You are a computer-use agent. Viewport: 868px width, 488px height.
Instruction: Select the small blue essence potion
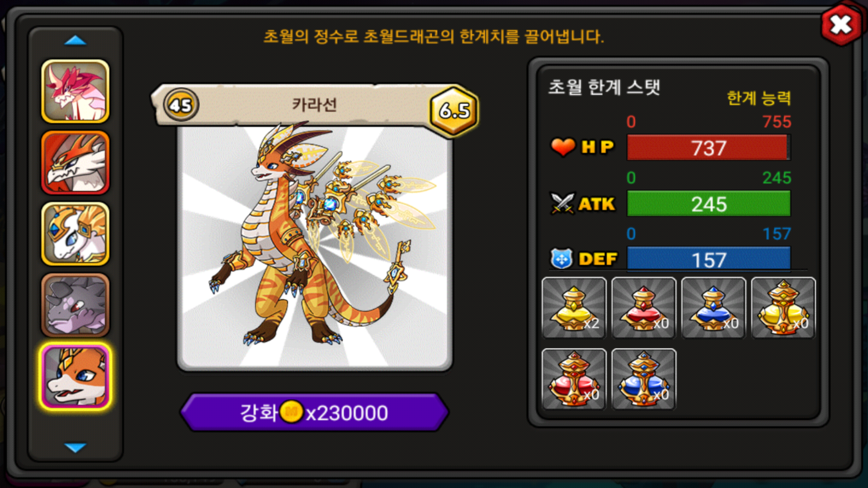pos(713,308)
